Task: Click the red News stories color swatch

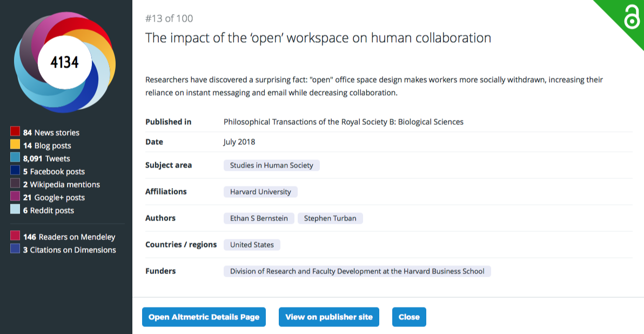Action: click(15, 131)
